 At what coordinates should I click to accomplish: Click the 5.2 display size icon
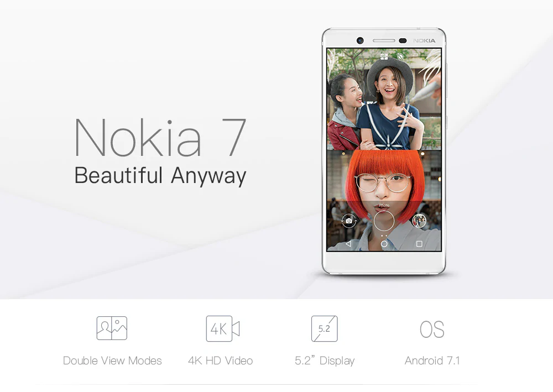tap(325, 328)
